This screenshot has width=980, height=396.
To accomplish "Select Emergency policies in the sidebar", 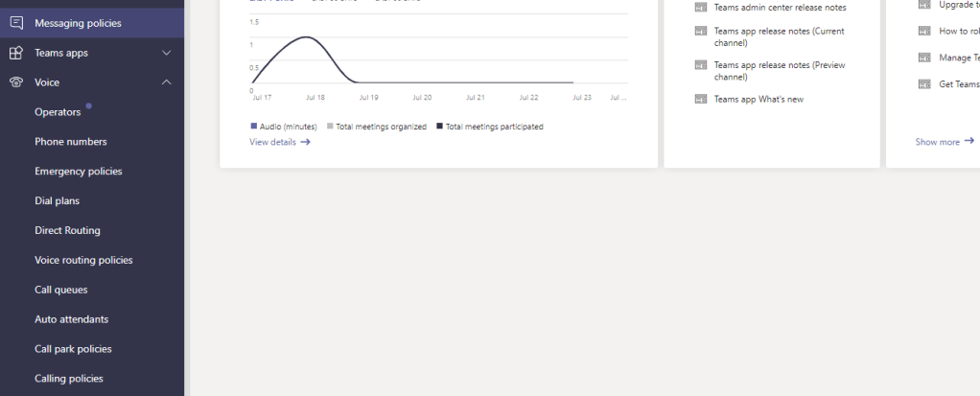I will pyautogui.click(x=78, y=172).
